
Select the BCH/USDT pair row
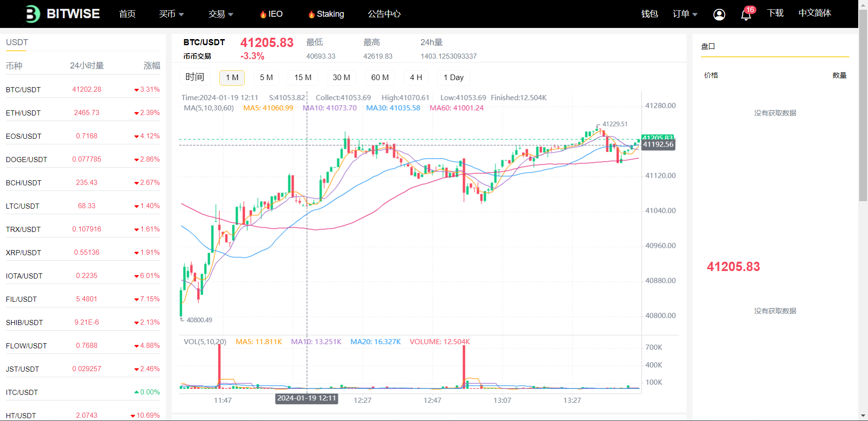coord(83,183)
